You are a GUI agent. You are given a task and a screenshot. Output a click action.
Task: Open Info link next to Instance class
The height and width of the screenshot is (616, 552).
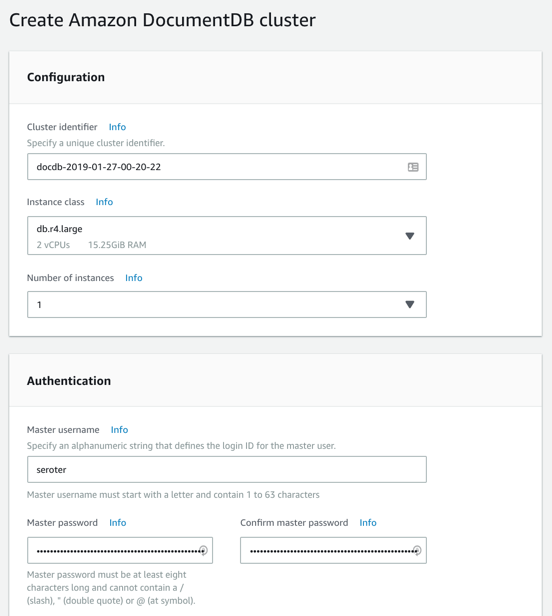point(104,202)
